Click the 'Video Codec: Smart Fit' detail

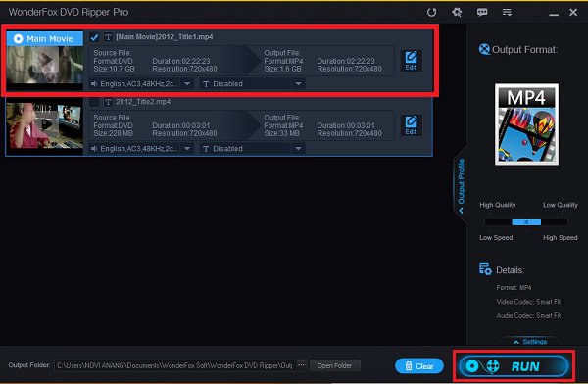tap(528, 302)
